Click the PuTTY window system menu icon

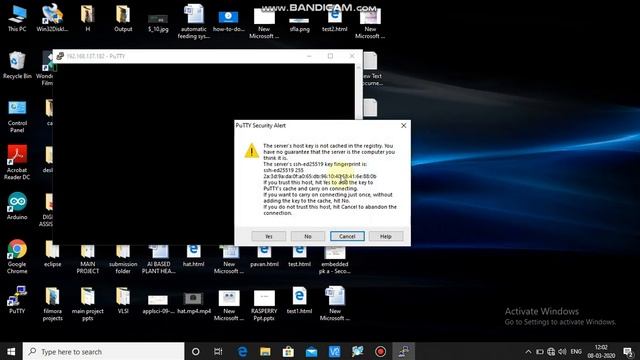[60, 56]
